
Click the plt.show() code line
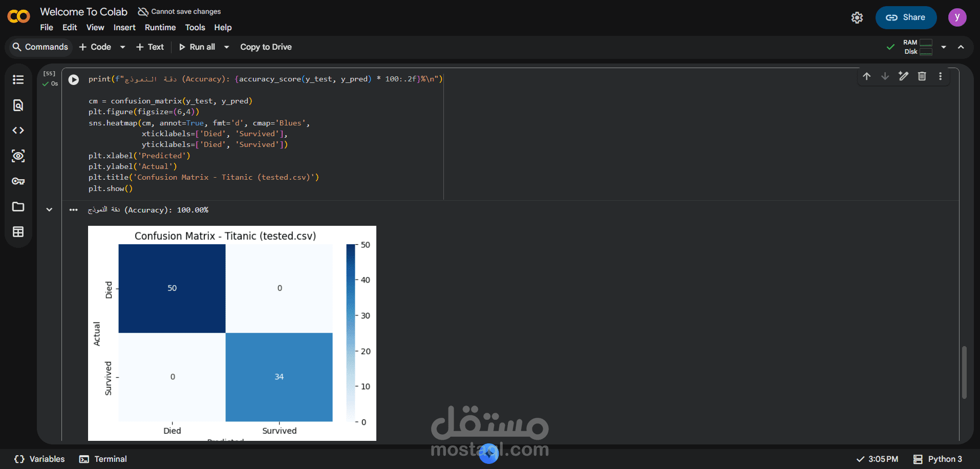(x=111, y=188)
